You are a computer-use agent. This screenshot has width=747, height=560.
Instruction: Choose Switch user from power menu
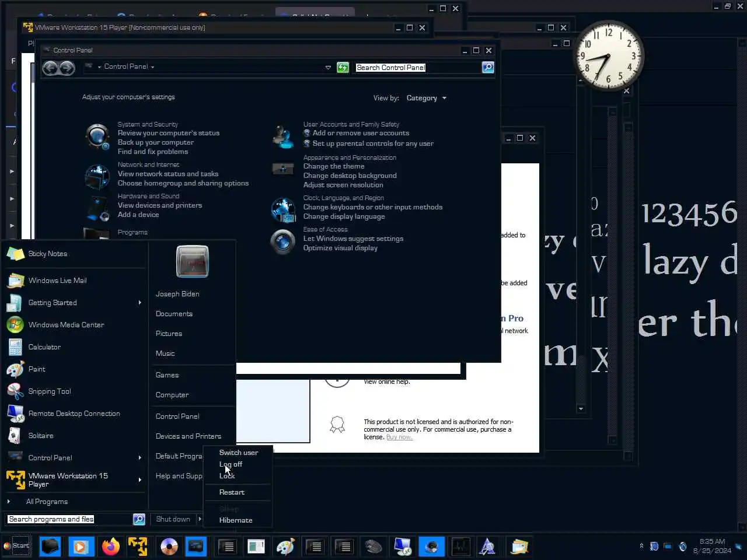click(238, 453)
